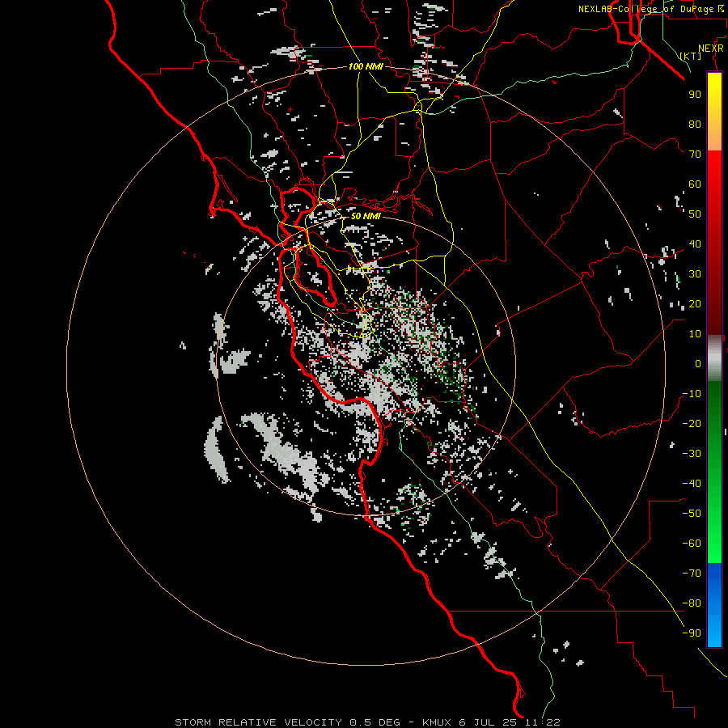Select the 90 value on the velocity scale

pyautogui.click(x=695, y=95)
